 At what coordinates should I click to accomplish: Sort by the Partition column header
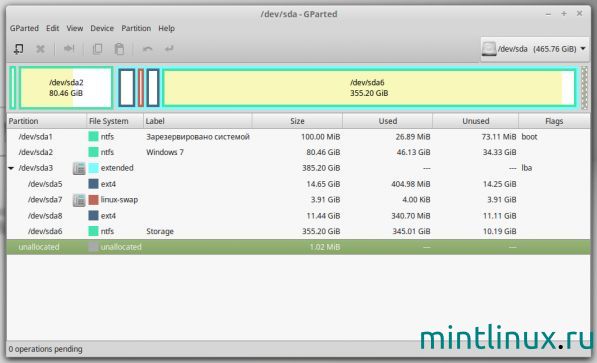pyautogui.click(x=46, y=121)
